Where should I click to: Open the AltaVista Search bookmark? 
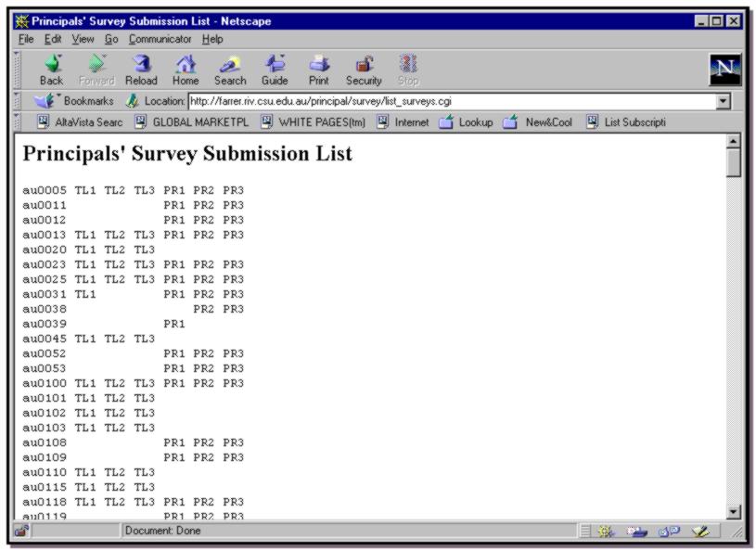pos(80,122)
